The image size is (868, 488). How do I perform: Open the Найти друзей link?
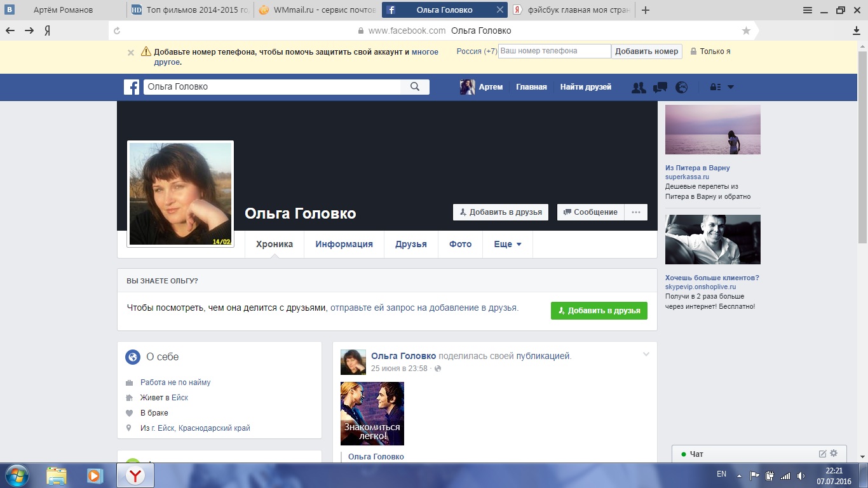[586, 87]
